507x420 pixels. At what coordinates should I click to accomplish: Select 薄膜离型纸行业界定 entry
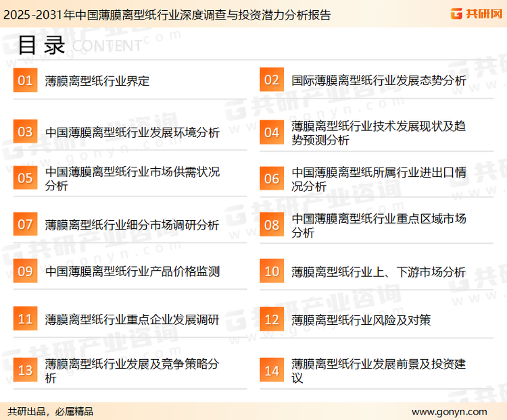97,81
